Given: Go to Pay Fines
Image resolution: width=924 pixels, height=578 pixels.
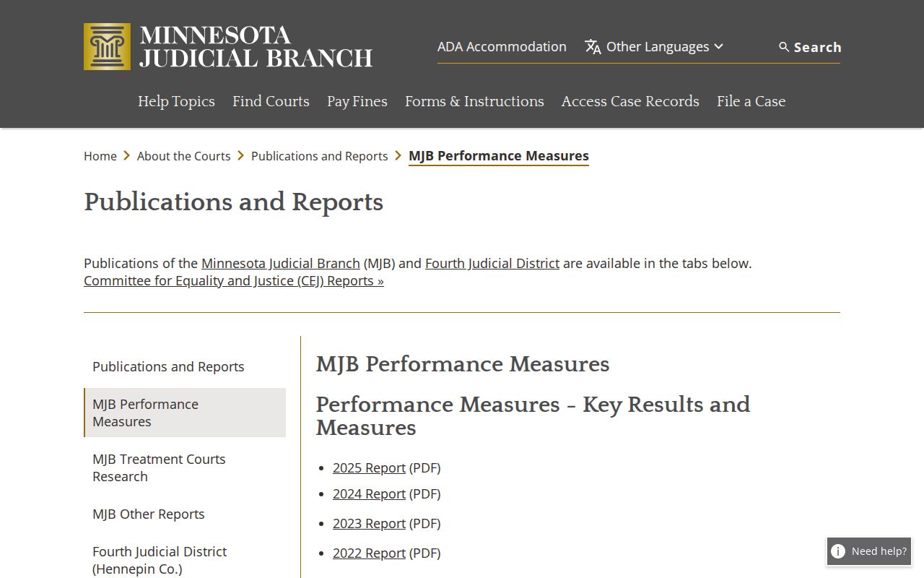Looking at the screenshot, I should [x=357, y=101].
